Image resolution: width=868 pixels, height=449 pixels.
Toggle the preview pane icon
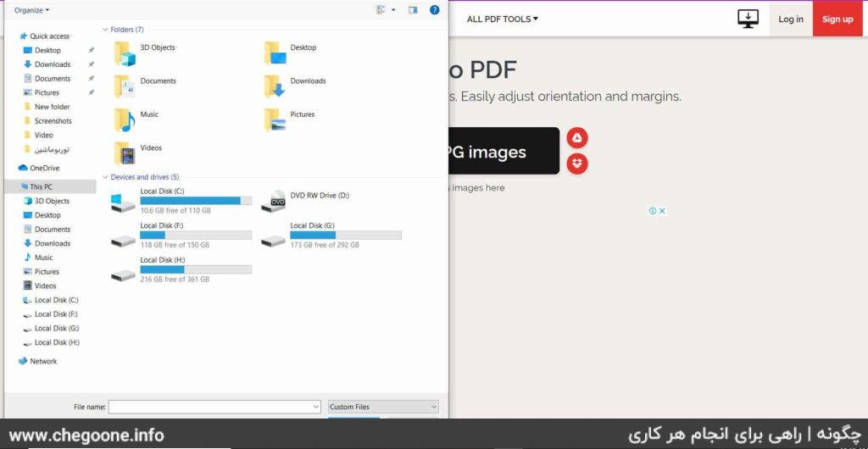click(x=413, y=10)
